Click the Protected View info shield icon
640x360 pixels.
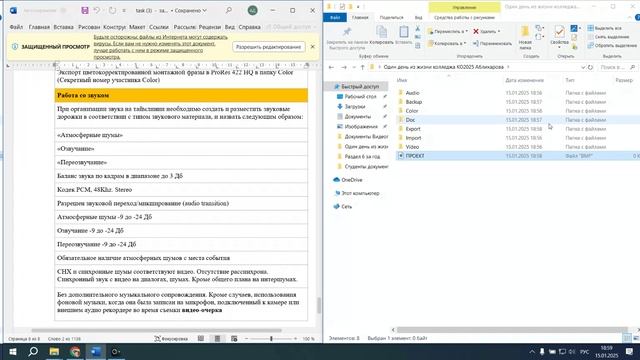click(x=15, y=47)
